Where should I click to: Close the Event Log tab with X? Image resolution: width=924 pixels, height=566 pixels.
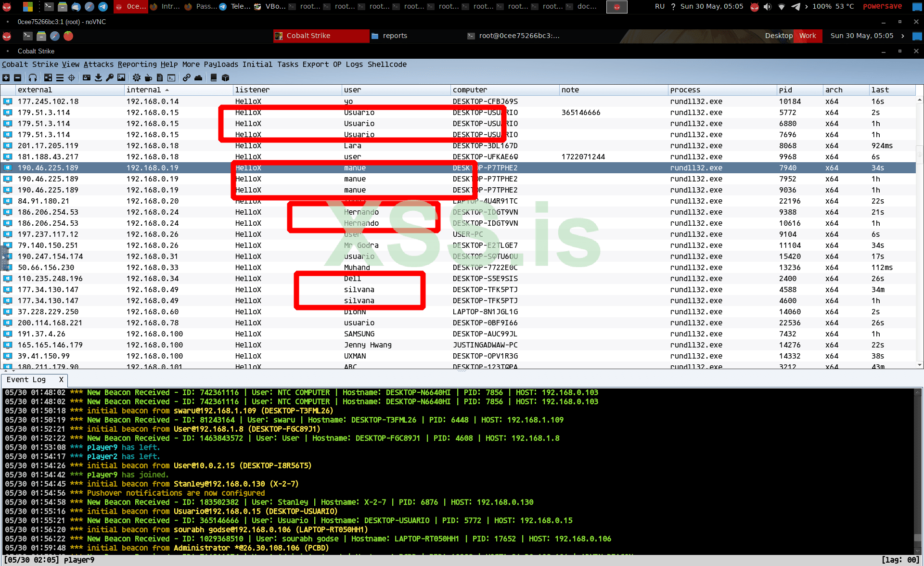(61, 380)
